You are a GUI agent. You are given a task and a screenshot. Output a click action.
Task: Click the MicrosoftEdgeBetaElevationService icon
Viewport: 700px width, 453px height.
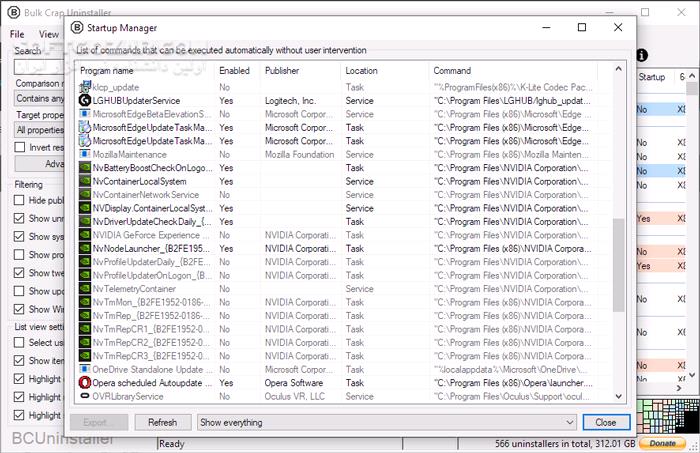[85, 114]
